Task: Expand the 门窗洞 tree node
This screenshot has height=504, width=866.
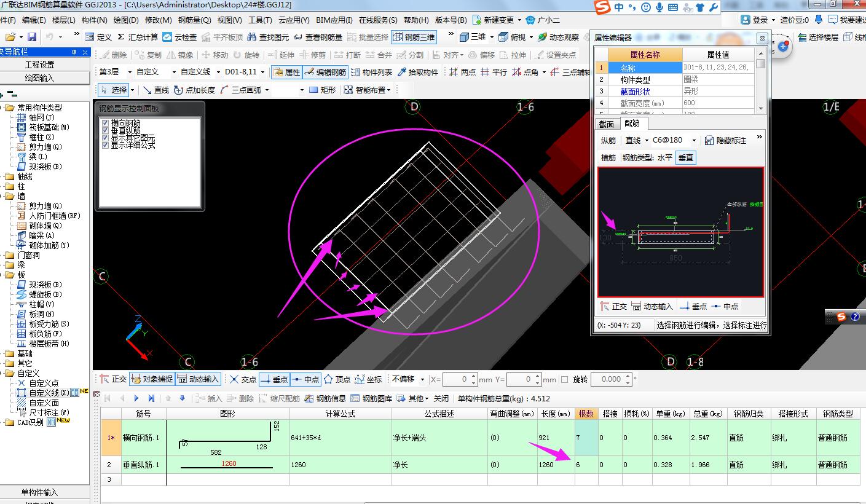Action: click(x=2, y=255)
